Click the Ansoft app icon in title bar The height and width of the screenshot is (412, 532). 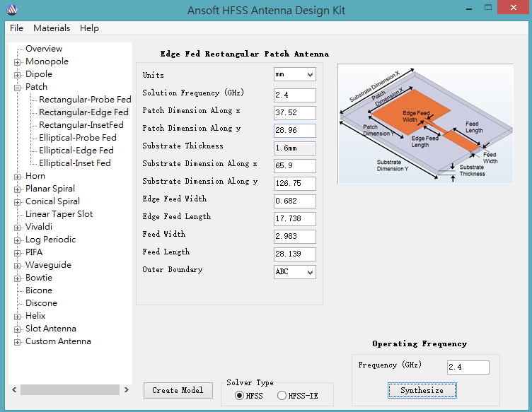tap(12, 10)
